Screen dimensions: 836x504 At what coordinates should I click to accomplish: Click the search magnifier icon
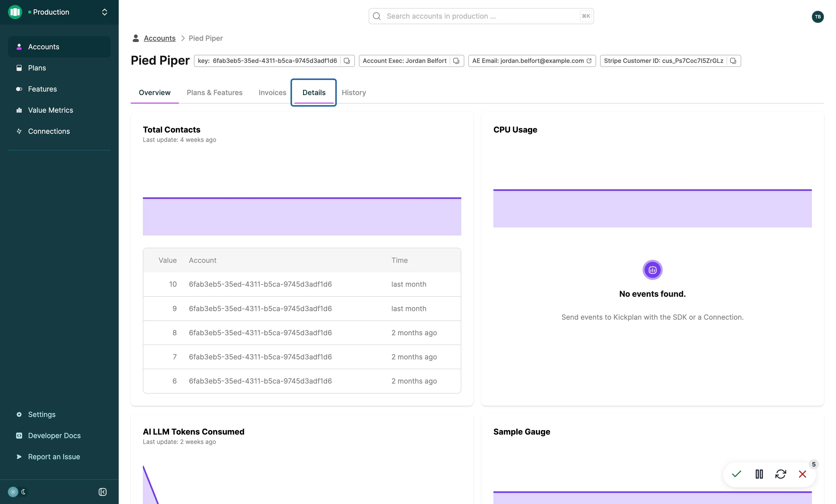(x=377, y=16)
